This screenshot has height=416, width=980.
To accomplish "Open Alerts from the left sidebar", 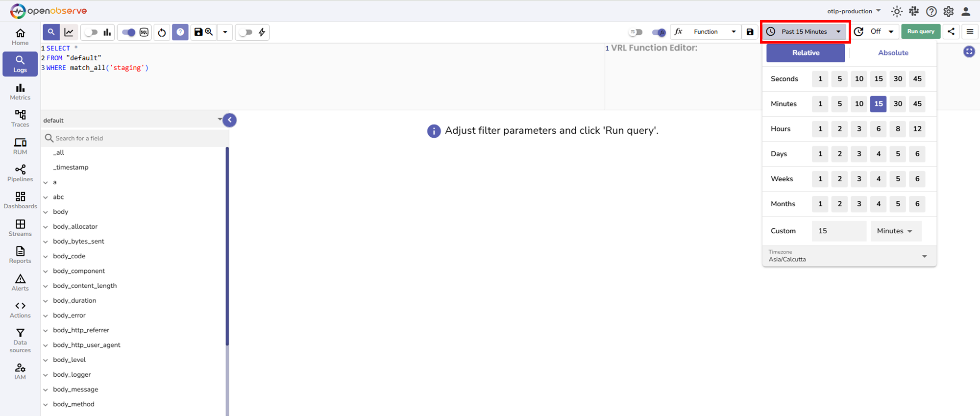I will click(x=20, y=283).
